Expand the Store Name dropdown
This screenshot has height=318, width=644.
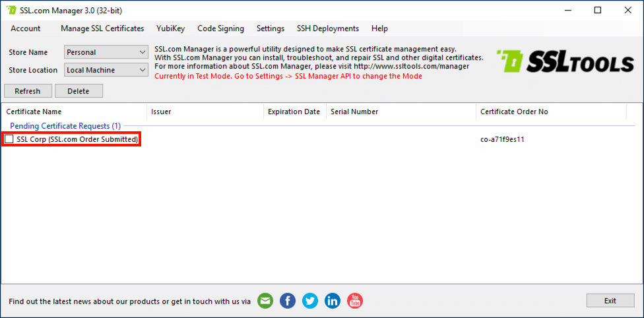point(106,52)
